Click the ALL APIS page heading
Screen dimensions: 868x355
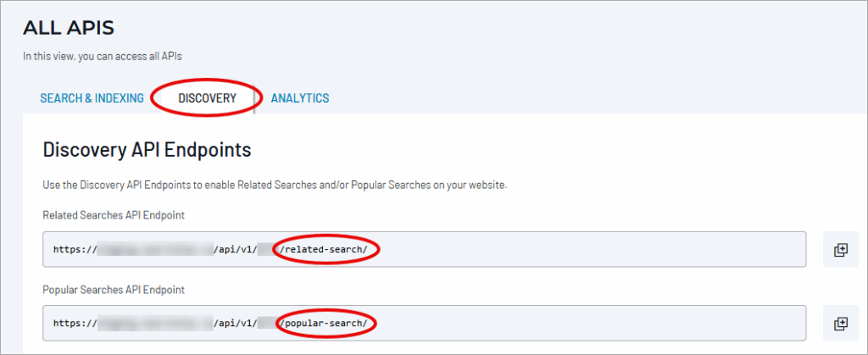click(x=69, y=28)
